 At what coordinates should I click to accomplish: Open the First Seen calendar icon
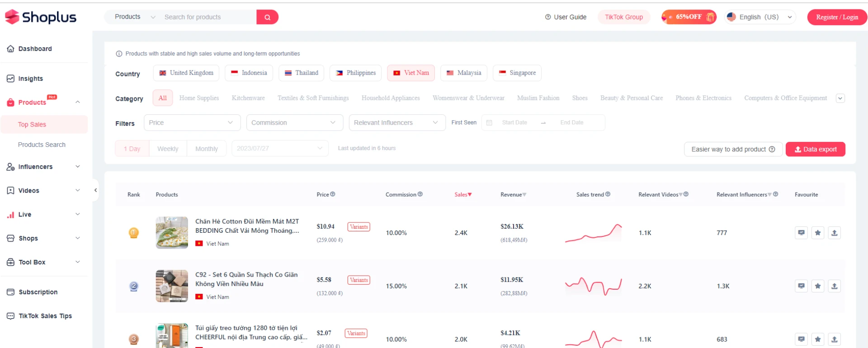point(489,122)
